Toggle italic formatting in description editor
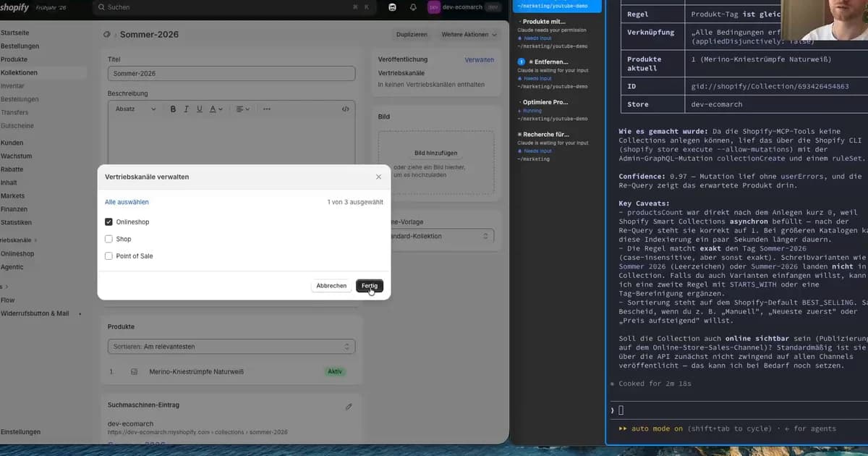 pos(186,109)
